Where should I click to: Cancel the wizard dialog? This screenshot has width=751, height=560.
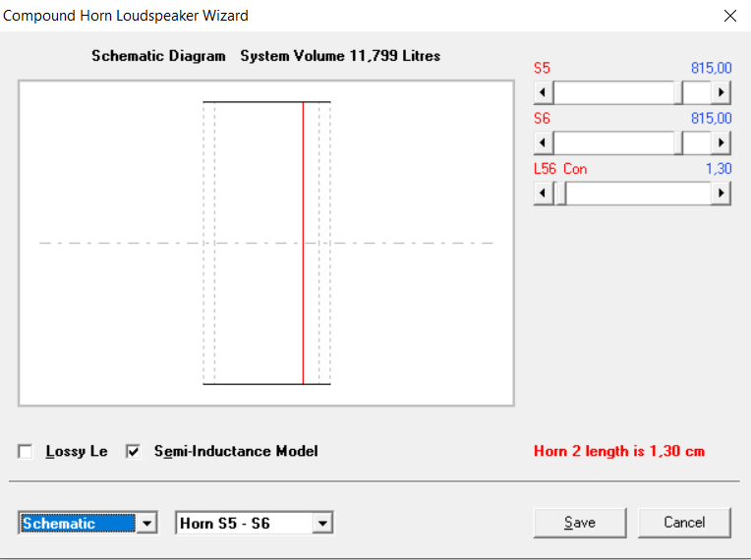[684, 523]
